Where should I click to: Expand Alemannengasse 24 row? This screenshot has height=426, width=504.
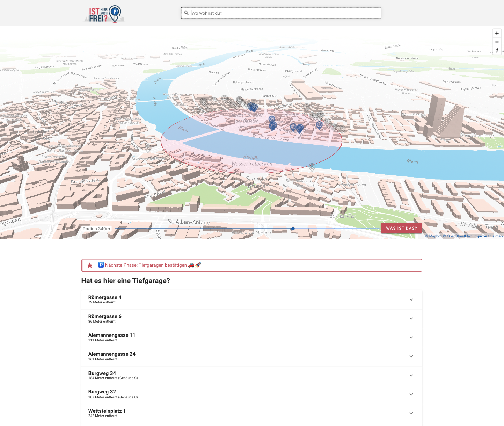point(411,356)
